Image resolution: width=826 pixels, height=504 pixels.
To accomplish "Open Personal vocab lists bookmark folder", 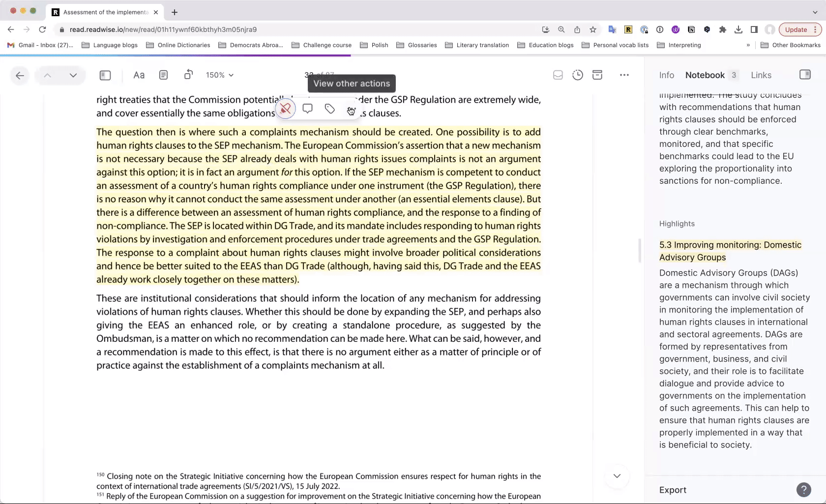I will pyautogui.click(x=616, y=45).
